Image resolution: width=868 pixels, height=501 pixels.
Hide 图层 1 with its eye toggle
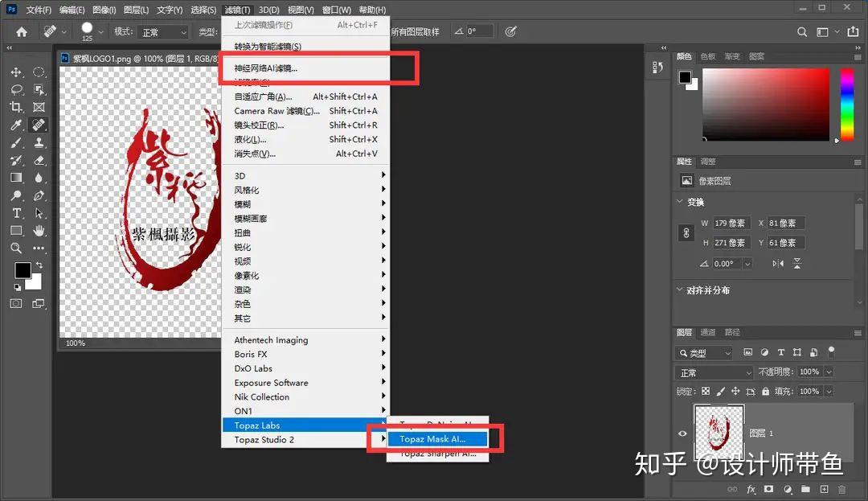(682, 433)
